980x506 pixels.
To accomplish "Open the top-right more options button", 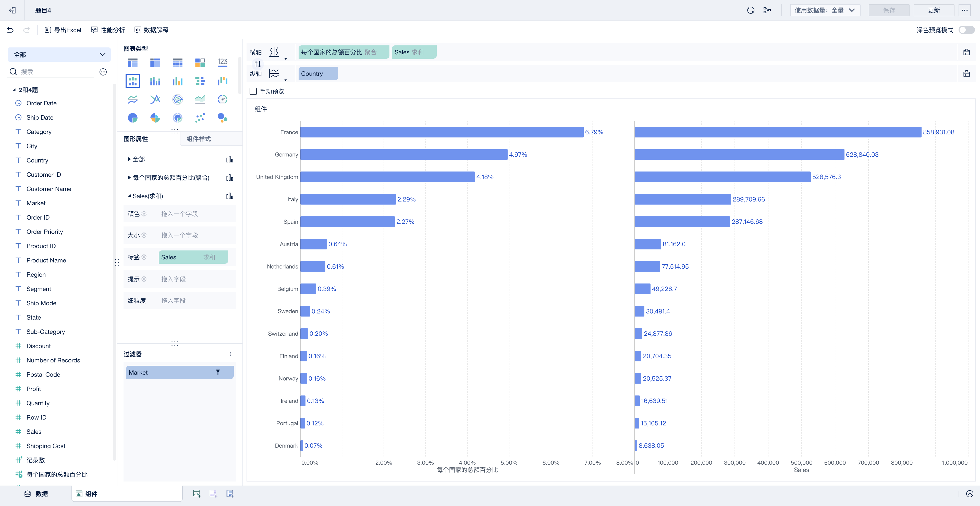I will click(964, 10).
